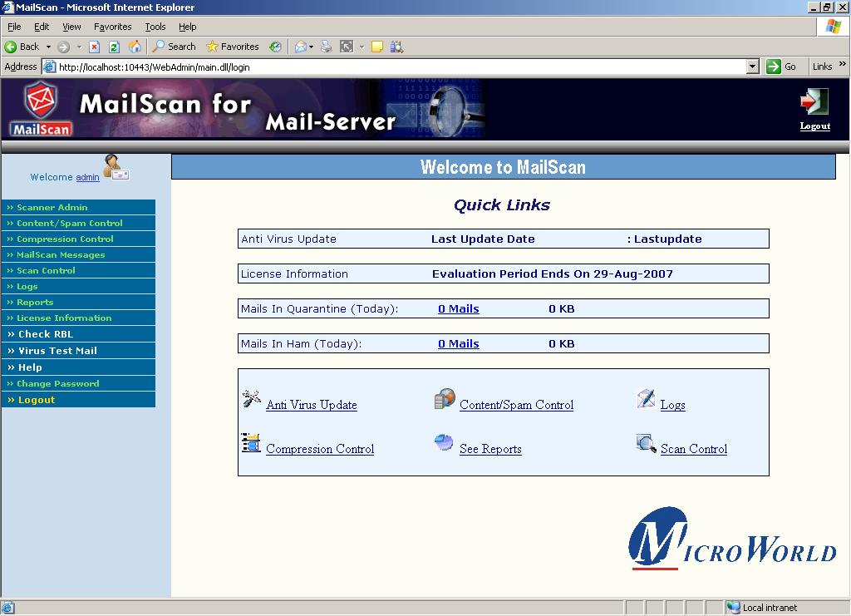Open the Favorites menu

[x=112, y=27]
